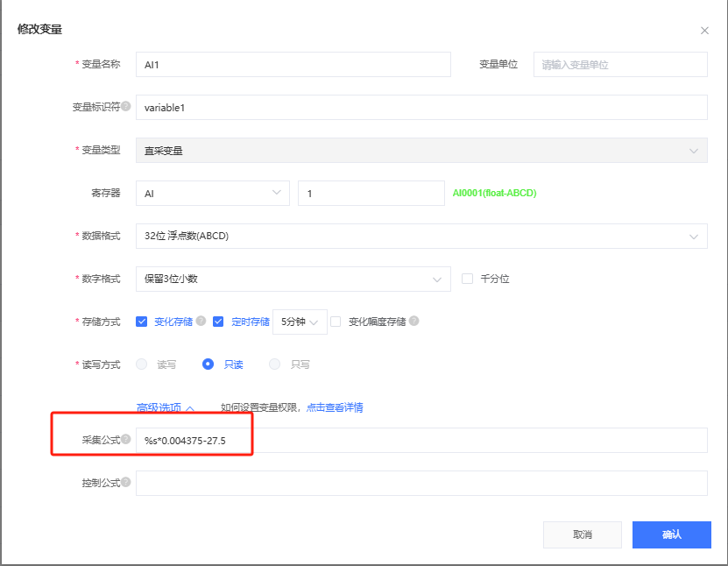Expand the 数据格式 32位浮点数 dropdown
Image resolution: width=728 pixels, height=566 pixels.
(x=421, y=236)
